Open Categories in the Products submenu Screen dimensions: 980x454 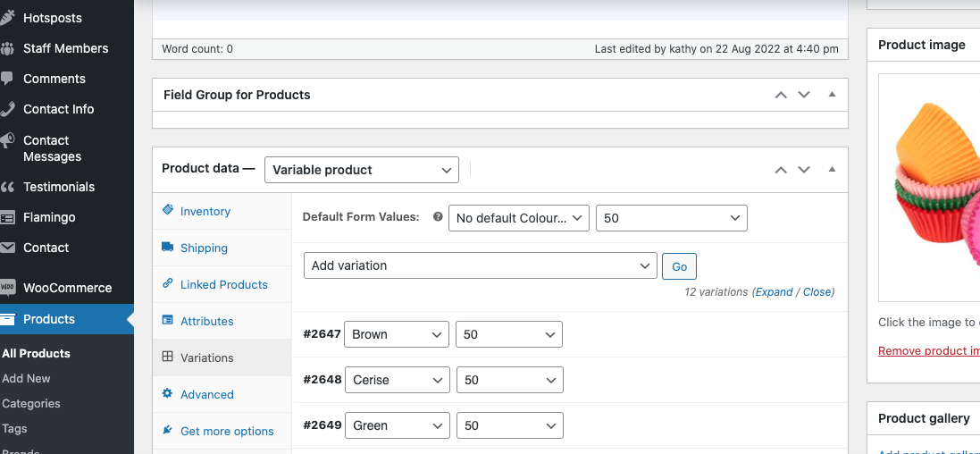[x=31, y=403]
